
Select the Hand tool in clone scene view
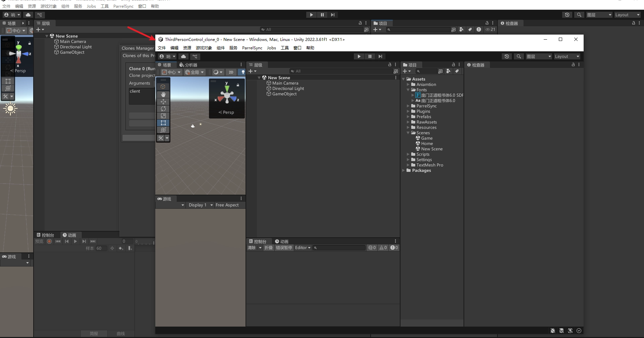(x=163, y=94)
